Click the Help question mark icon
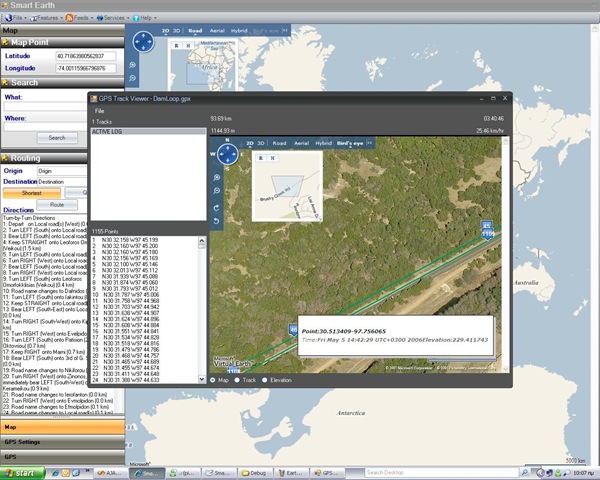The width and height of the screenshot is (600, 480). 136,18
